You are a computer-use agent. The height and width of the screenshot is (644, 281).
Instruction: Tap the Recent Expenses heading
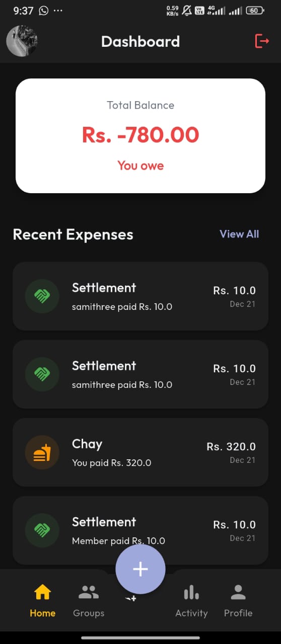[73, 234]
